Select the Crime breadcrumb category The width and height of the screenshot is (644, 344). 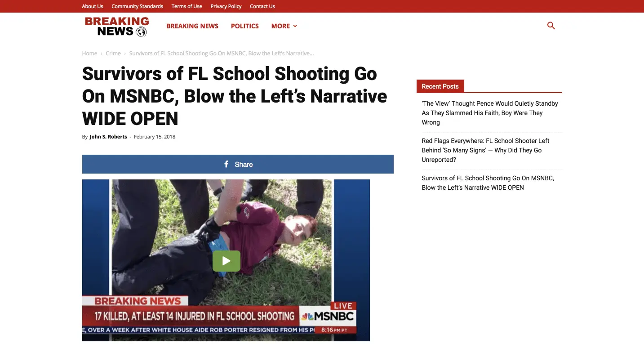pos(113,54)
